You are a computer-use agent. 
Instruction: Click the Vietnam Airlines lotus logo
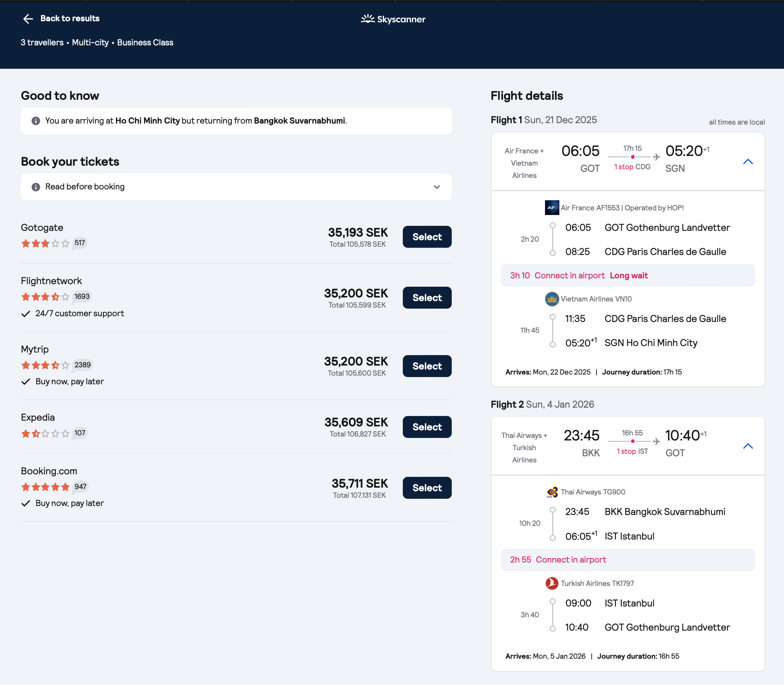(x=551, y=299)
